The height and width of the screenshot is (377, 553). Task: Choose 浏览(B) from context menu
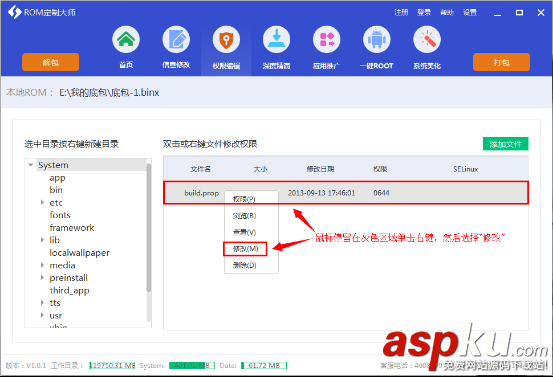244,215
